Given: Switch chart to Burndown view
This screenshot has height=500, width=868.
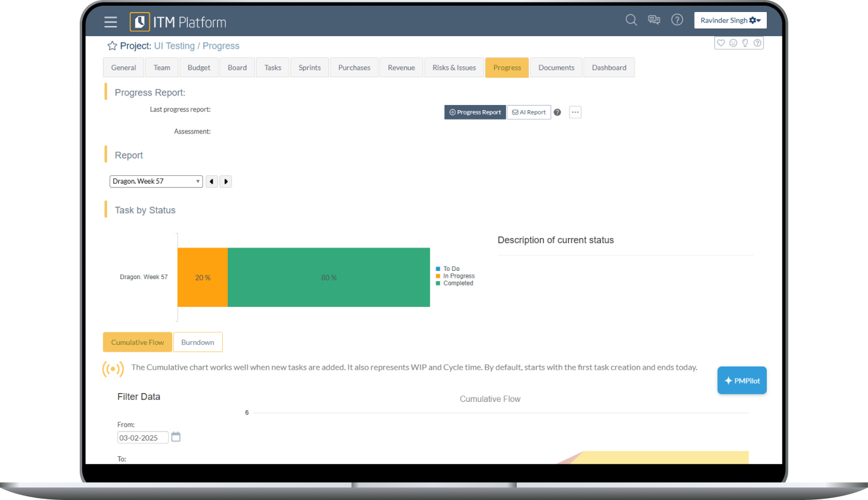Looking at the screenshot, I should click(x=197, y=342).
